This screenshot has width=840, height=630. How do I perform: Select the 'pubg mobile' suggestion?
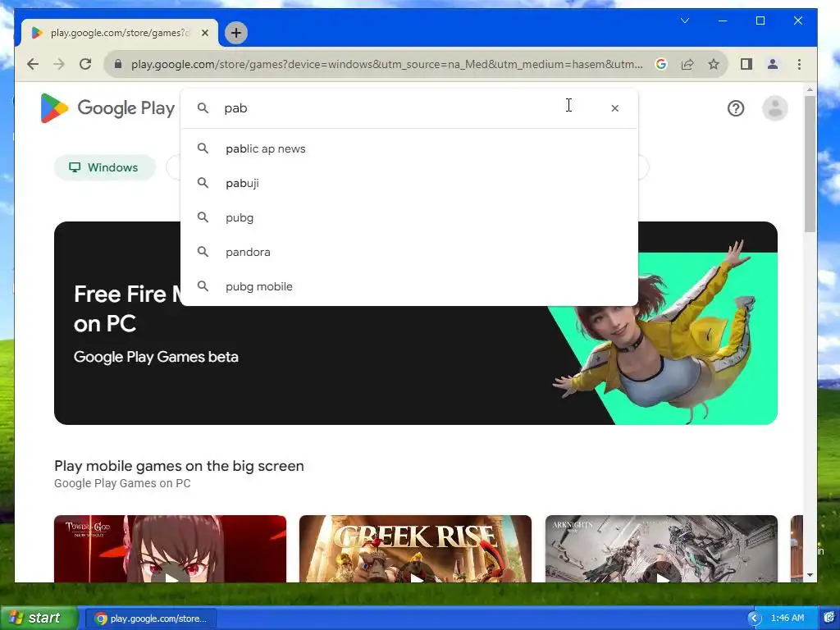pyautogui.click(x=410, y=286)
